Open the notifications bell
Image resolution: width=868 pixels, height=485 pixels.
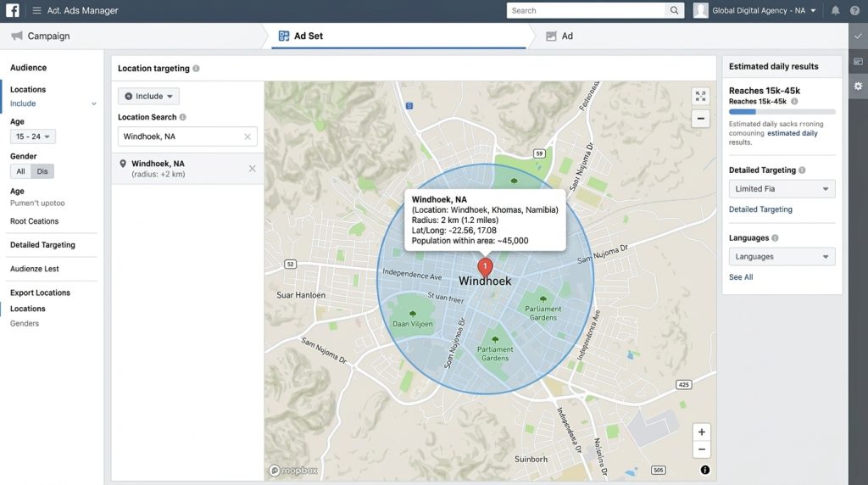(835, 10)
